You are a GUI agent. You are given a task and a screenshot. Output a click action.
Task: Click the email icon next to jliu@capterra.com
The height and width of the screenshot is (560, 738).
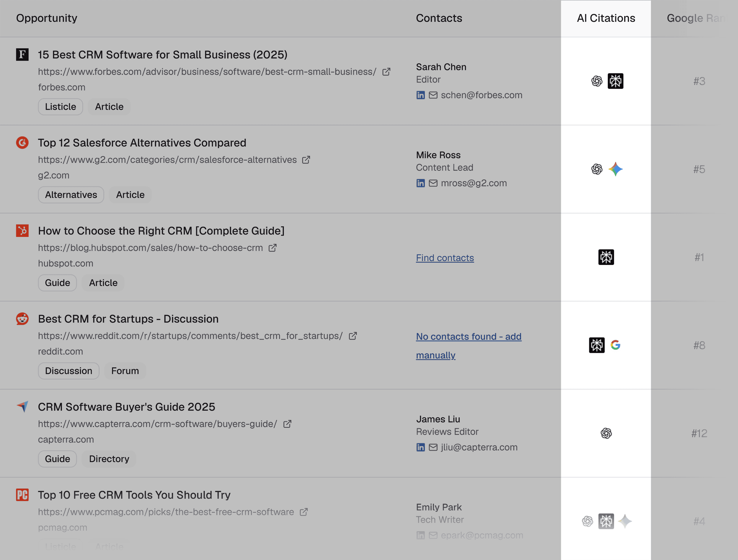click(x=433, y=447)
